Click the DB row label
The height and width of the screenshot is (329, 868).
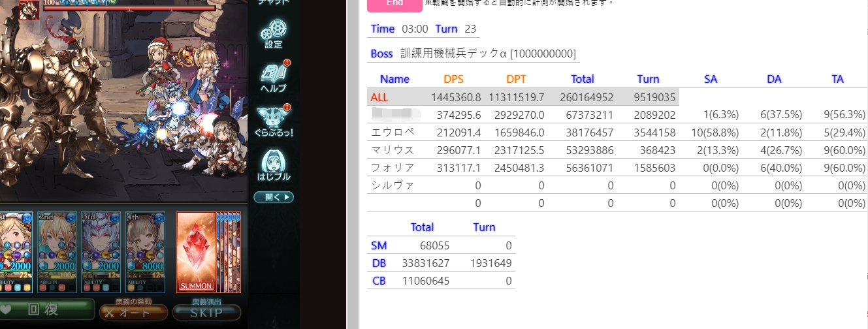pyautogui.click(x=379, y=263)
